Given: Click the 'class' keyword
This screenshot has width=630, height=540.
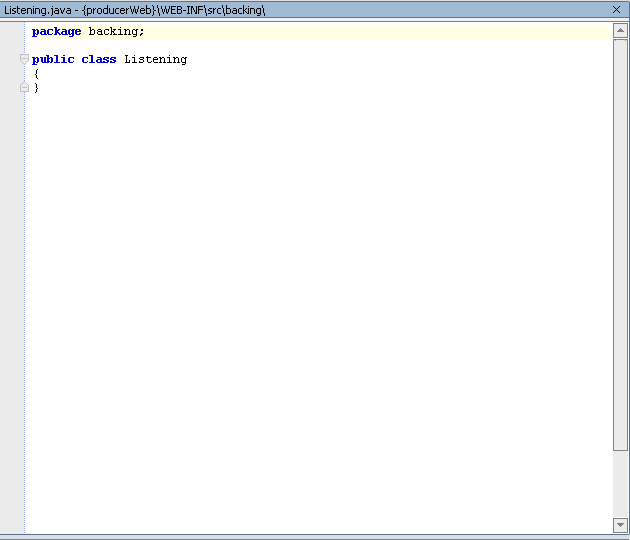Looking at the screenshot, I should point(99,59).
